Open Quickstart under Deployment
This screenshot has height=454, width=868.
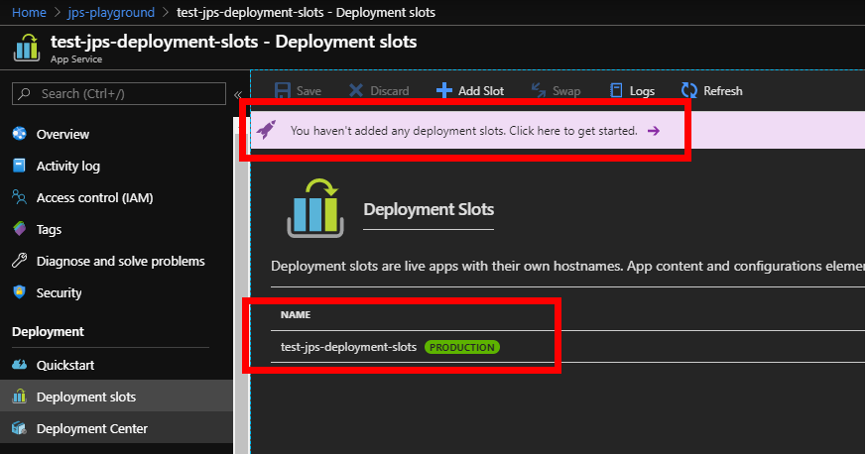65,365
